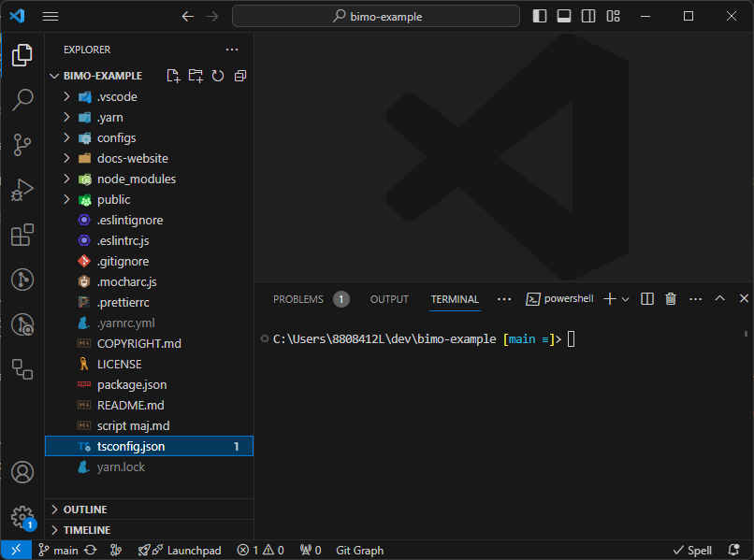754x560 pixels.
Task: Show errors and warnings count
Action: point(260,550)
